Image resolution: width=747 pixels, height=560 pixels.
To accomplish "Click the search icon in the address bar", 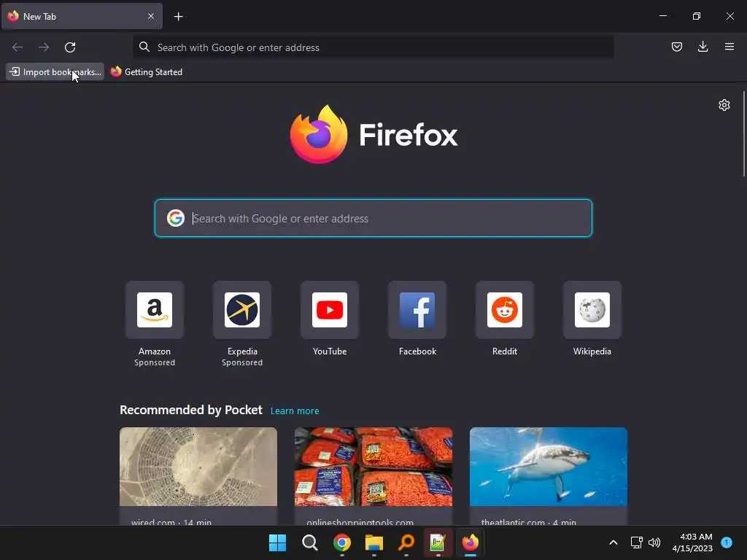I will point(144,47).
